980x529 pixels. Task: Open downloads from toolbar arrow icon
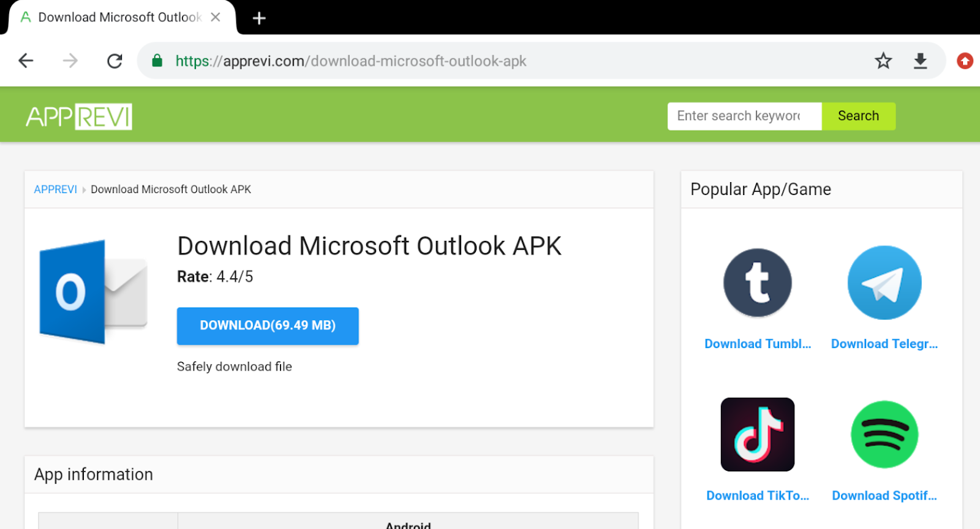click(920, 61)
